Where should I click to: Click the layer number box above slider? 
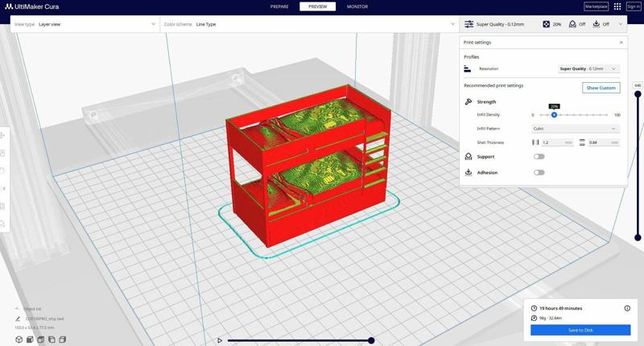tap(638, 85)
